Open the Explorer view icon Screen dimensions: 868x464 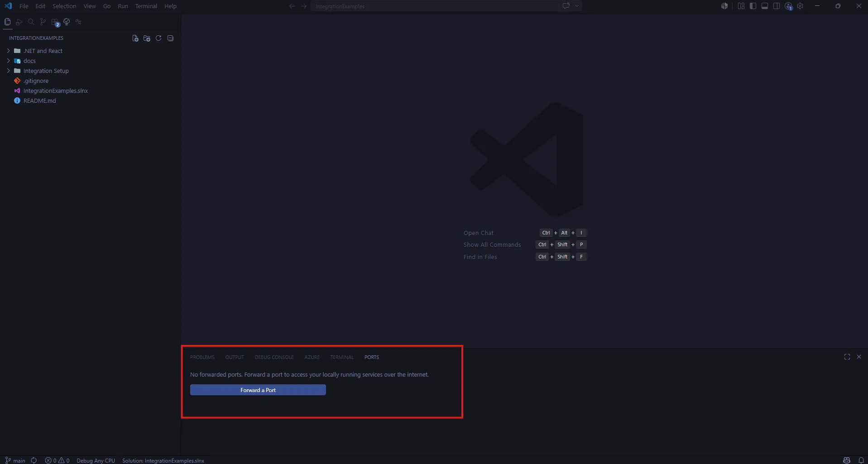click(7, 22)
